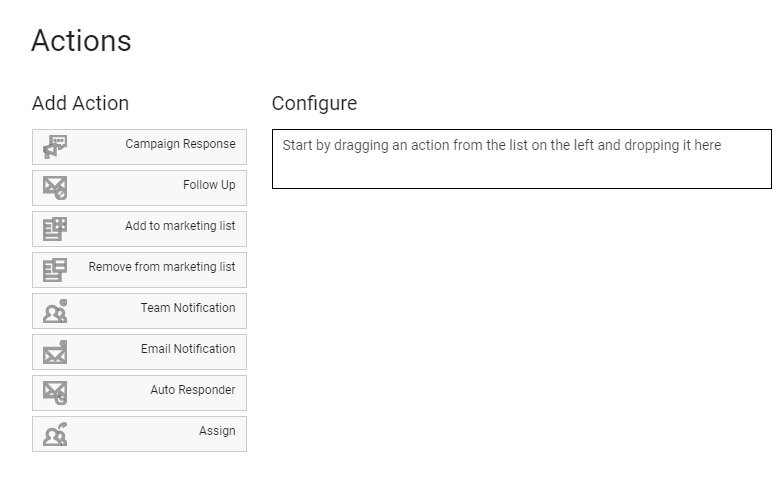The width and height of the screenshot is (784, 493).
Task: Click the Email Notification envelope icon
Action: click(x=55, y=352)
